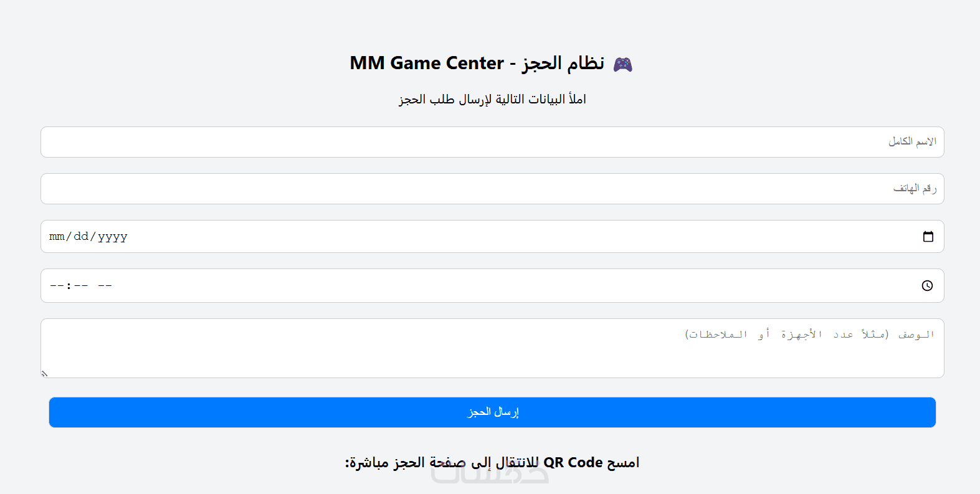
Task: Click the game controller emoji in the heading
Action: pyautogui.click(x=622, y=64)
